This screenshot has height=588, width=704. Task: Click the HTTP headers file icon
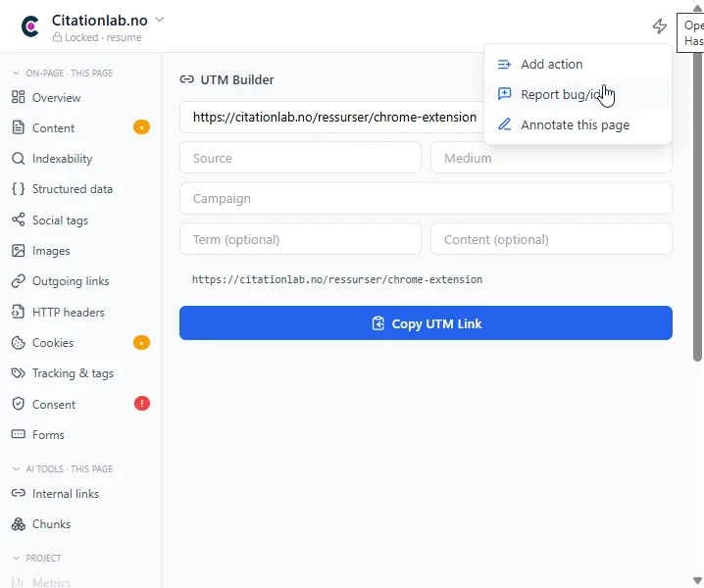18,312
